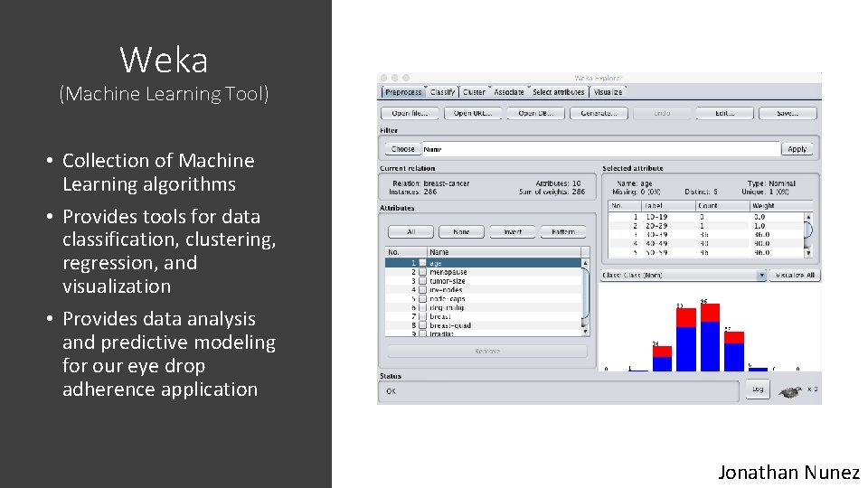Click the Pattern button
Viewport: 868px width, 488px height.
[563, 232]
